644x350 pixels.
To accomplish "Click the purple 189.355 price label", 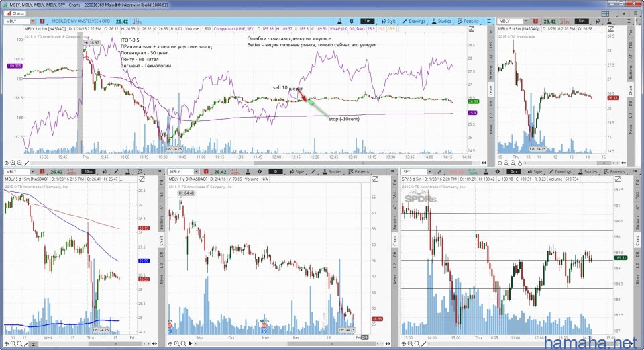I will click(x=15, y=66).
